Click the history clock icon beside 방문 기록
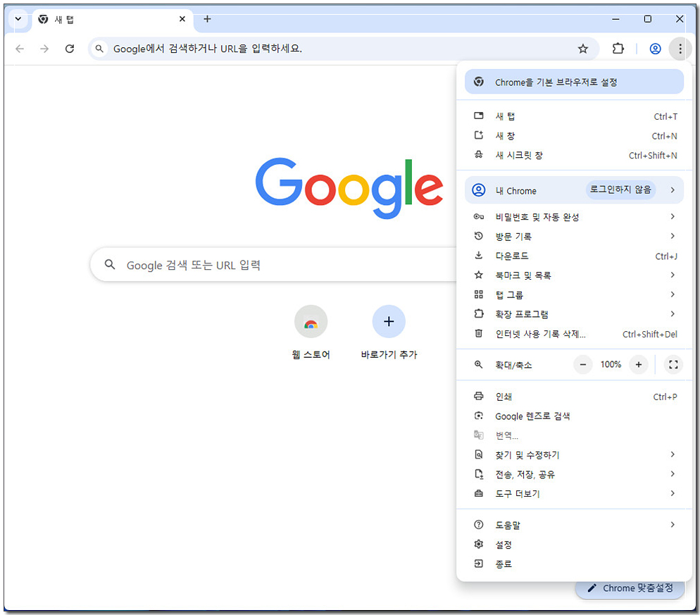This screenshot has width=700, height=615. pos(479,236)
